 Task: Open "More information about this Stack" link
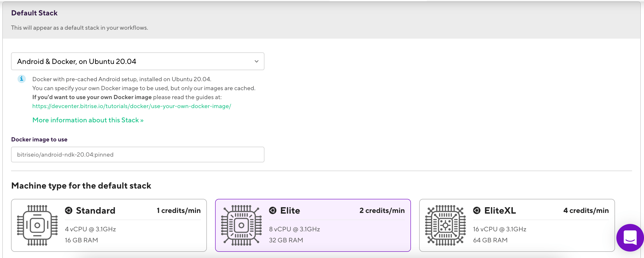click(x=88, y=120)
